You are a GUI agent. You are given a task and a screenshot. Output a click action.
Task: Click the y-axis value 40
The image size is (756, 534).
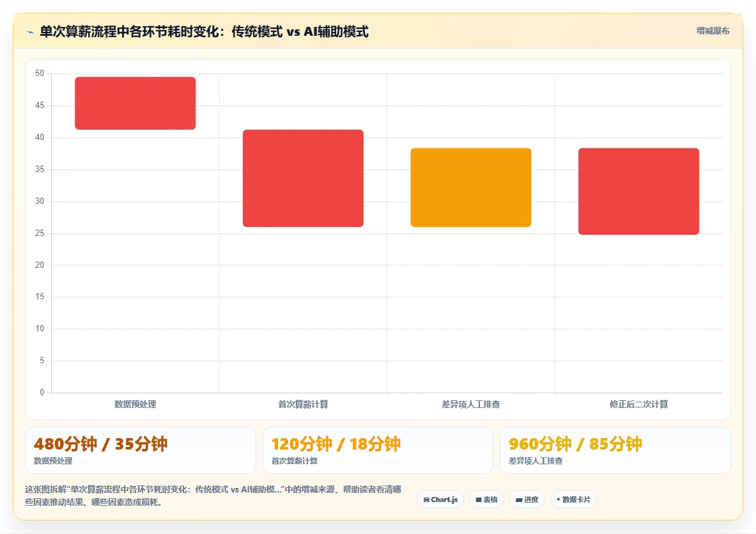click(40, 137)
